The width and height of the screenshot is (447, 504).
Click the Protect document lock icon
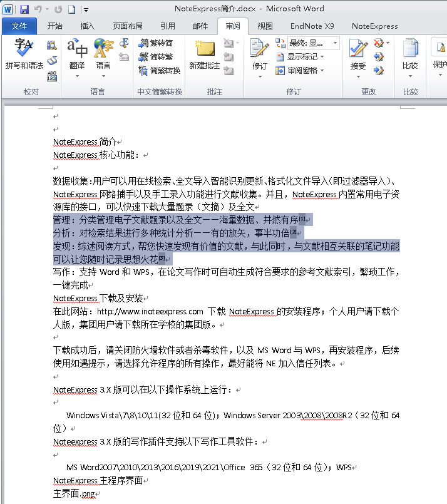(440, 48)
